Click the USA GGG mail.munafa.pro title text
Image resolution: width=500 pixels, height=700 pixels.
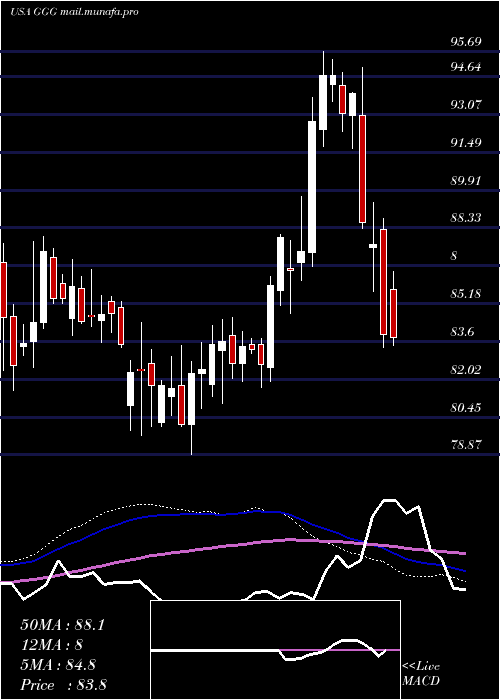74,12
